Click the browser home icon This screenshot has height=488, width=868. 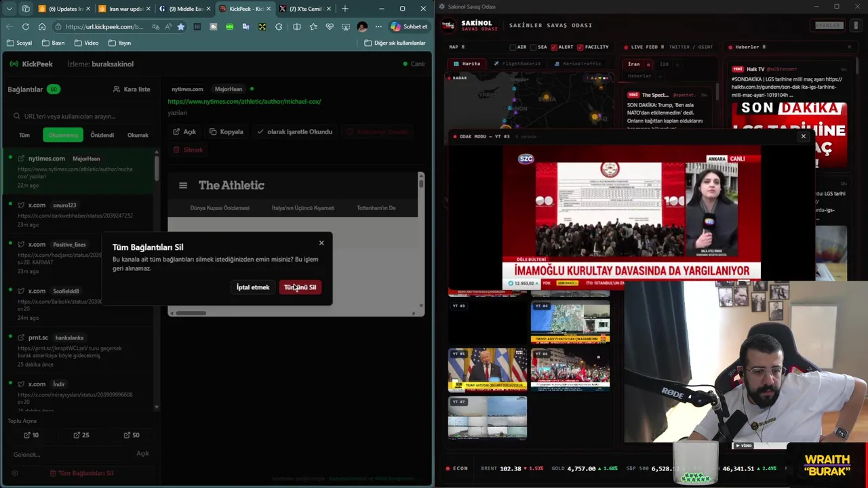tap(41, 26)
